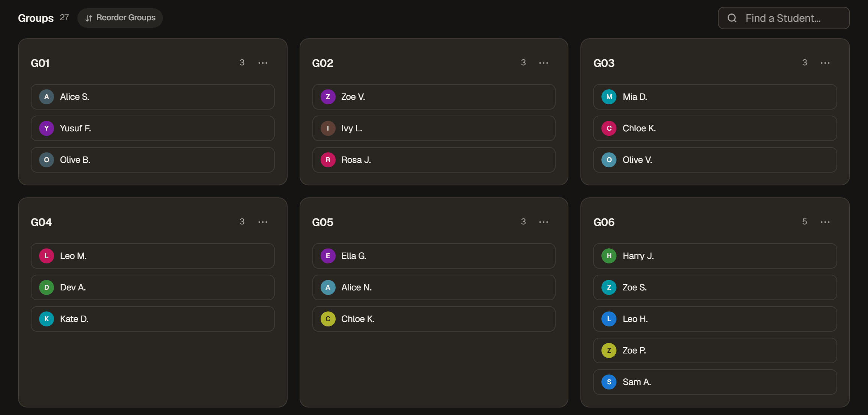Click the G01 group title
This screenshot has height=415, width=868.
(40, 63)
